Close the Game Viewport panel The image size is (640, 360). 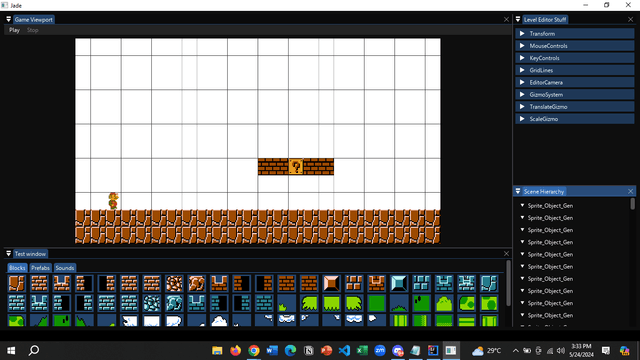[507, 20]
